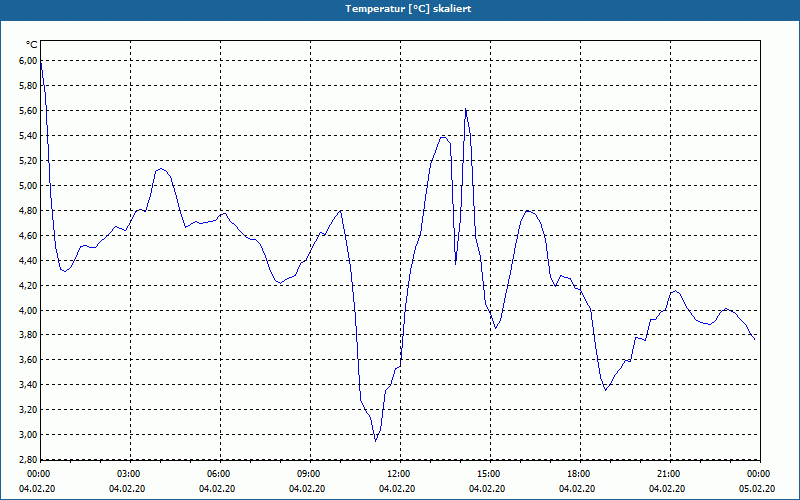
Task: Click the '04.02.20' date under 12:00
Action: [x=397, y=489]
